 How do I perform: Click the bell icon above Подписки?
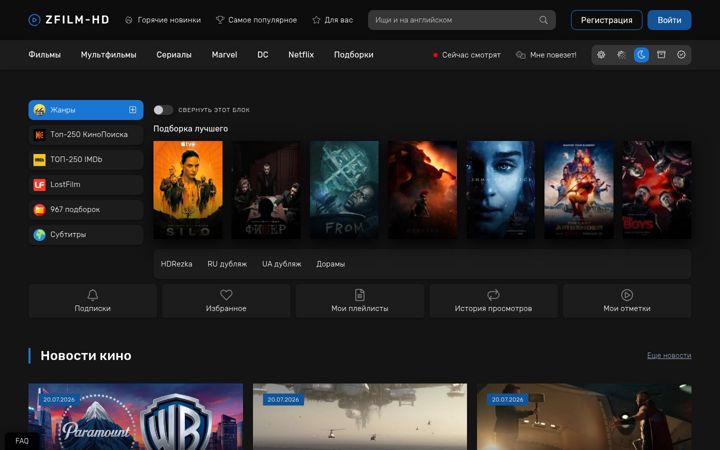92,295
